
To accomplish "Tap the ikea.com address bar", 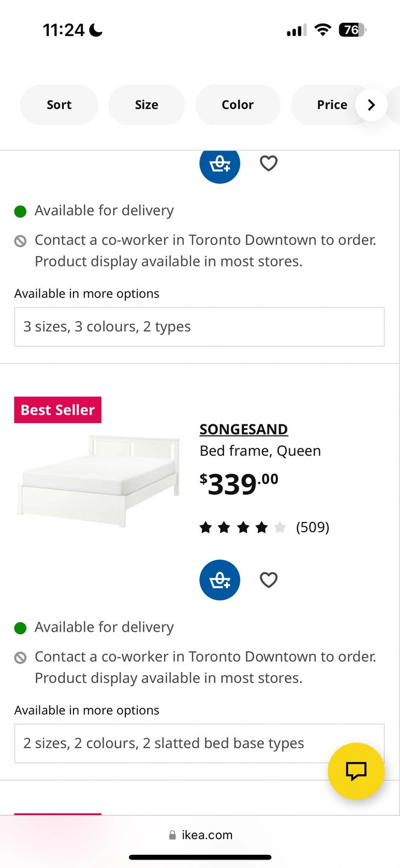I will coord(201,835).
